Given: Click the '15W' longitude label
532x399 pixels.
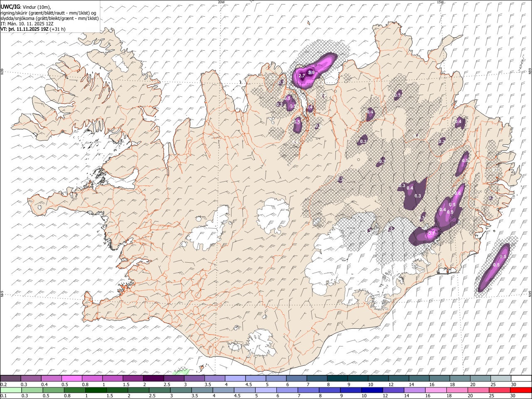Looking at the screenshot, I should click(440, 2).
